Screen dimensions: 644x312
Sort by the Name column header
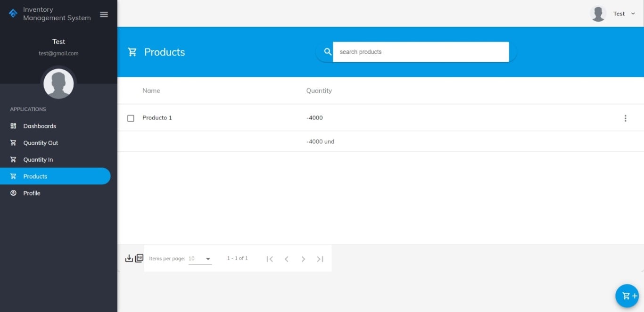pyautogui.click(x=151, y=90)
